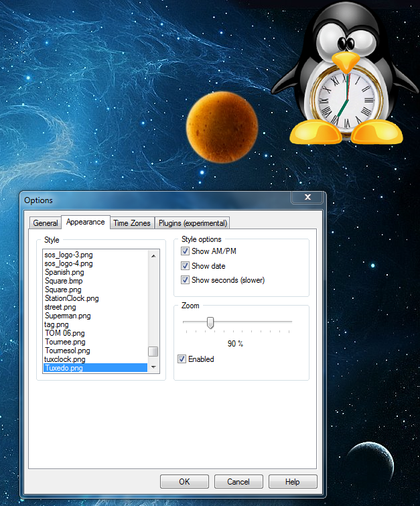Select sos_logo-4.png style
The height and width of the screenshot is (506, 420).
click(x=95, y=263)
